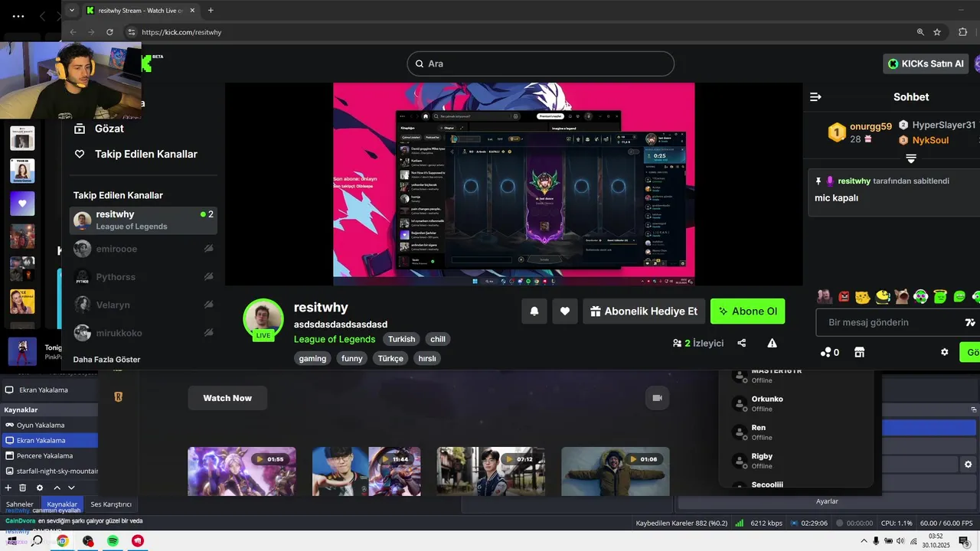Click the notification bell for resitwhy
The height and width of the screenshot is (551, 980).
point(534,311)
